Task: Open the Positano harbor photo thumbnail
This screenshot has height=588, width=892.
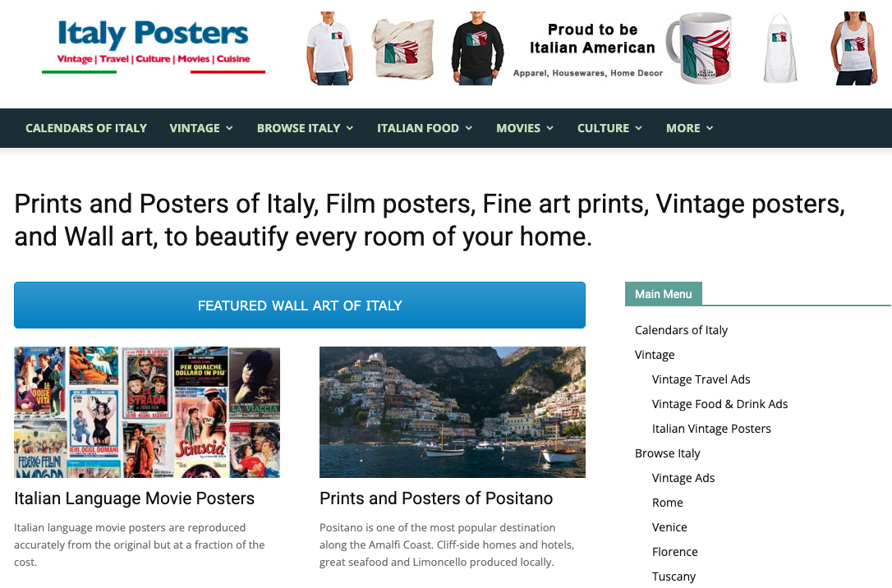Action: (453, 412)
